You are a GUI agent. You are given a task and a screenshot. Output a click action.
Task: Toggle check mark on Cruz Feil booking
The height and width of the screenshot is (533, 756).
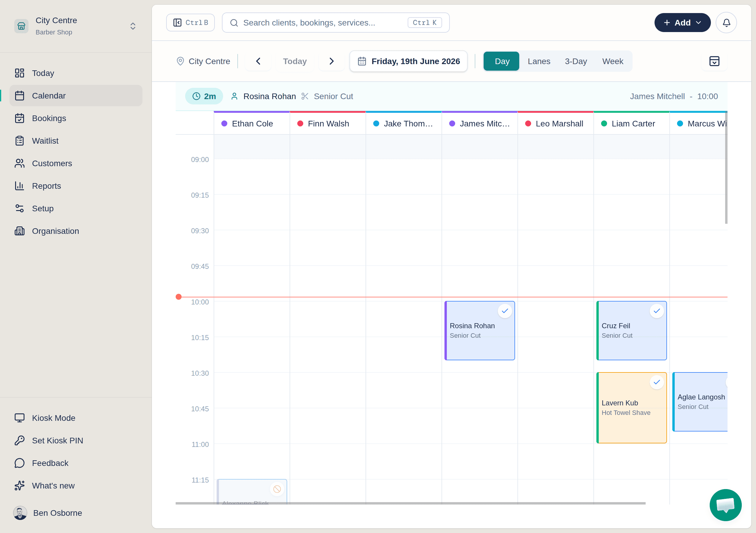click(657, 311)
